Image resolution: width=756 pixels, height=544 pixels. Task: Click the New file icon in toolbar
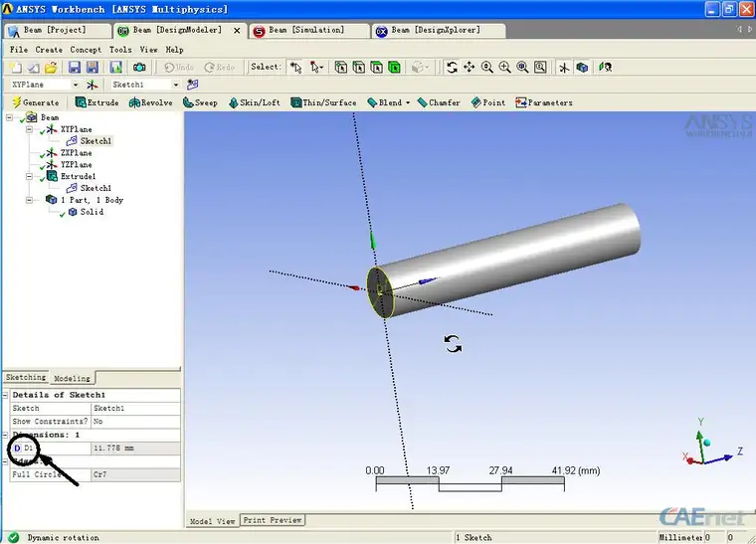click(16, 67)
